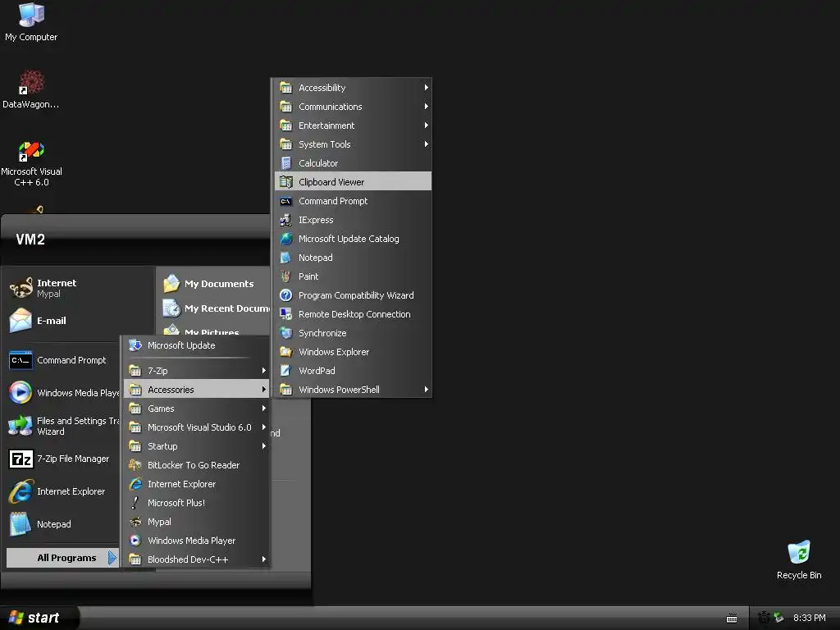This screenshot has width=840, height=630.
Task: Click the Command Prompt icon in Accessories
Action: pyautogui.click(x=286, y=202)
